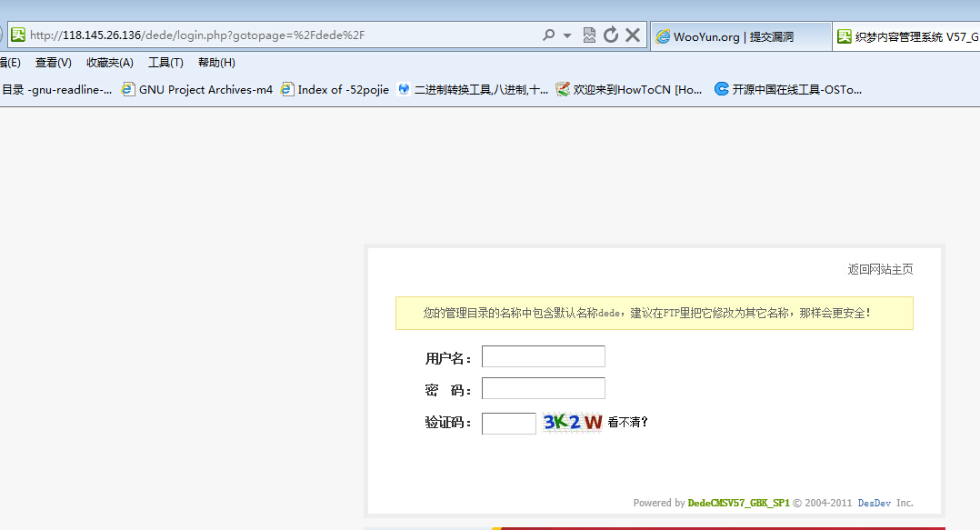Click the Powered by footer text
Screen dimensions: 980x530
click(x=659, y=503)
